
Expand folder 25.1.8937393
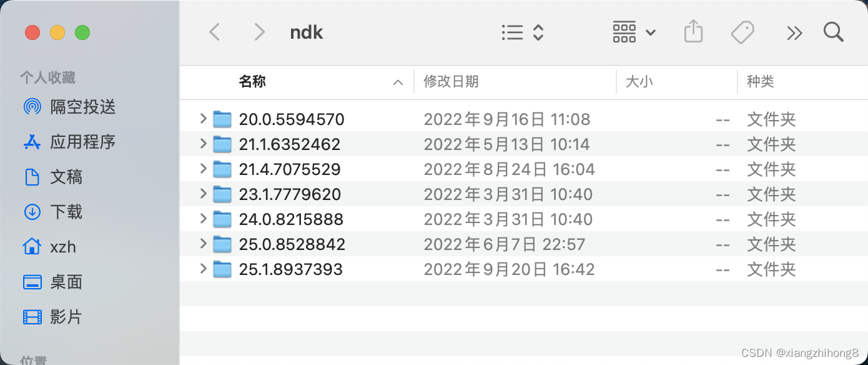tap(202, 269)
